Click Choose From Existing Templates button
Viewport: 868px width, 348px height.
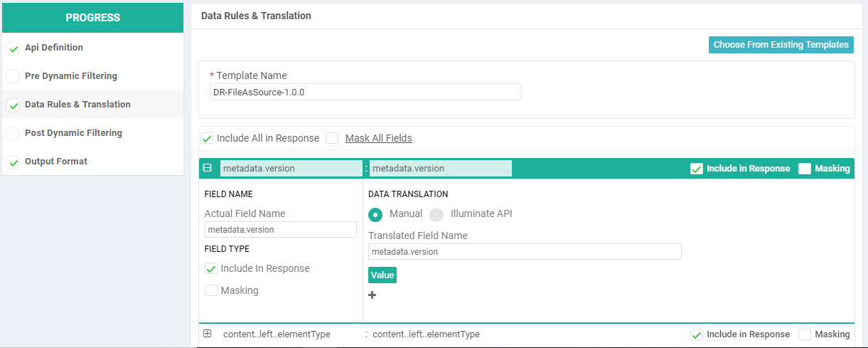(781, 45)
